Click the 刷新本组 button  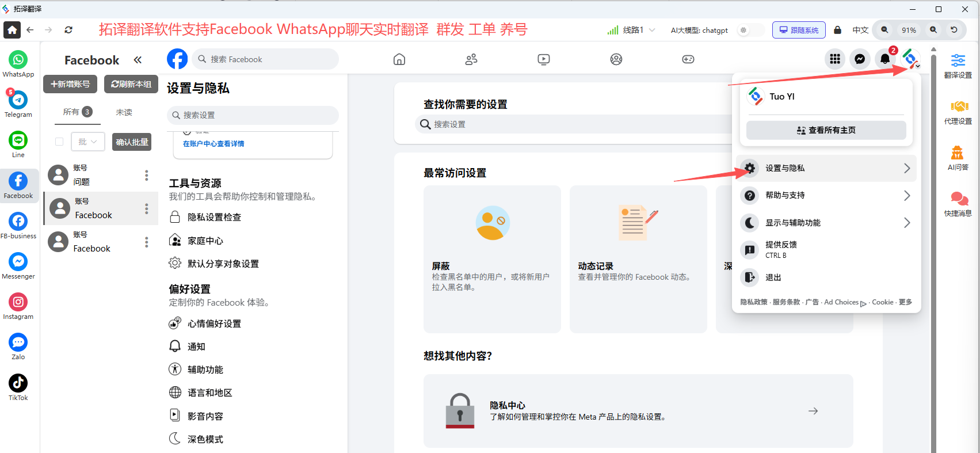coord(131,84)
